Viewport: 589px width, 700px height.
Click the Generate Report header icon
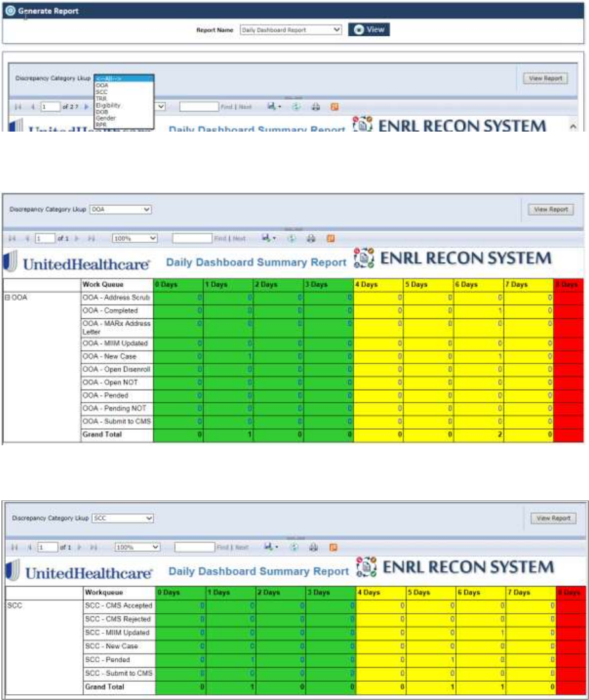pyautogui.click(x=10, y=11)
